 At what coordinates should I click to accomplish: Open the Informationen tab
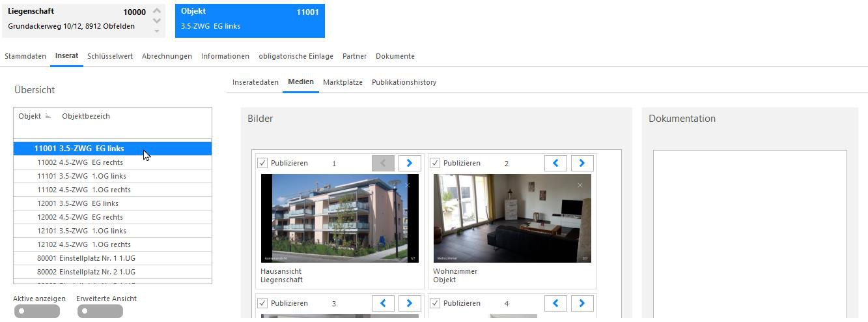225,56
